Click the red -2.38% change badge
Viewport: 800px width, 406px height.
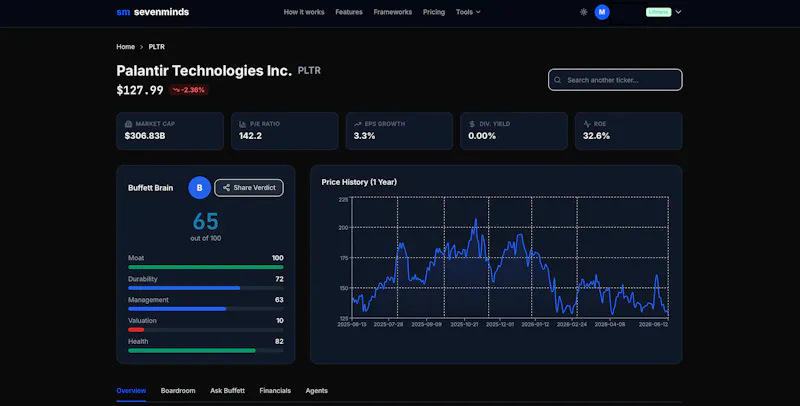click(189, 90)
